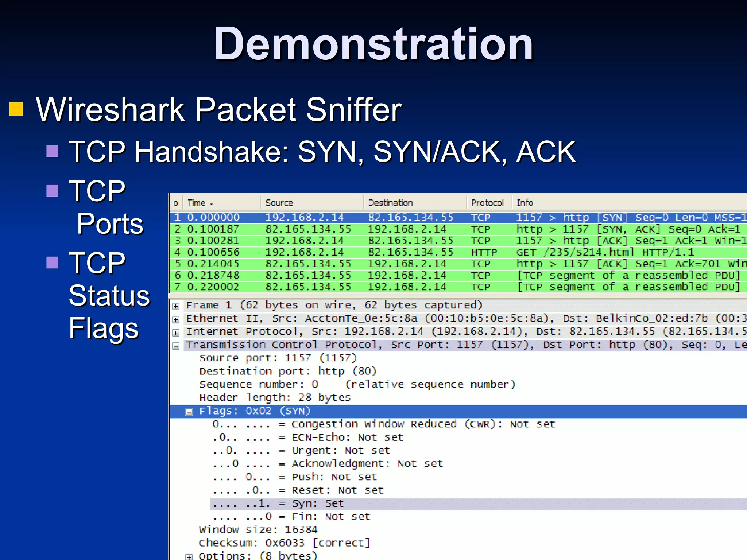747x560 pixels.
Task: Select the Source port: 1157 line
Action: pyautogui.click(x=278, y=358)
